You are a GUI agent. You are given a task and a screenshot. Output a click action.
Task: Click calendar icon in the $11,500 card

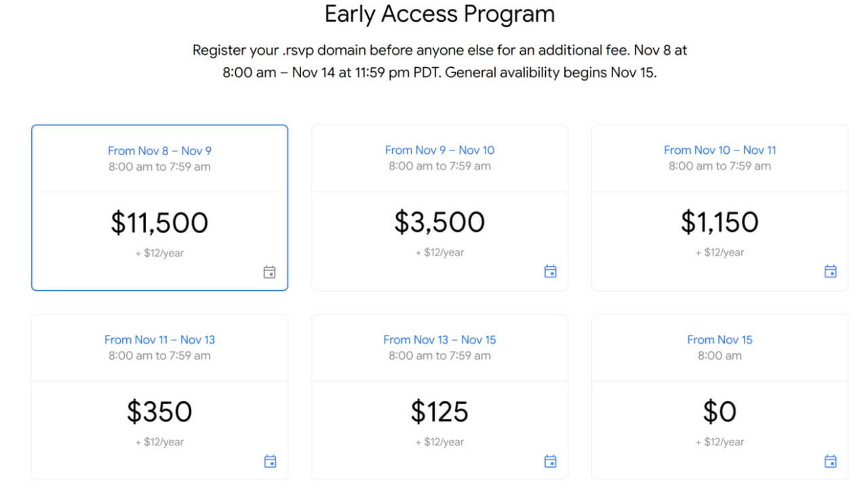click(x=269, y=272)
